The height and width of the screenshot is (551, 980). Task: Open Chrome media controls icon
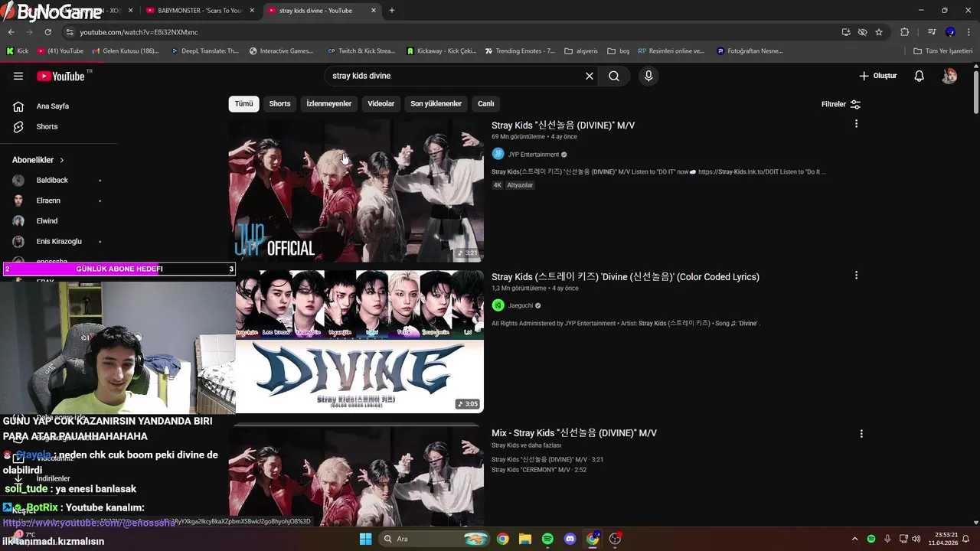(x=932, y=32)
